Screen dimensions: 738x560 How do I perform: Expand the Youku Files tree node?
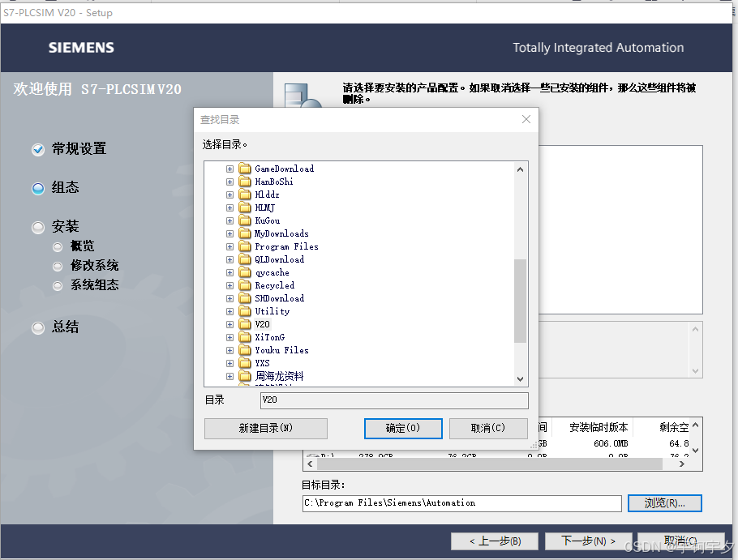coord(230,350)
